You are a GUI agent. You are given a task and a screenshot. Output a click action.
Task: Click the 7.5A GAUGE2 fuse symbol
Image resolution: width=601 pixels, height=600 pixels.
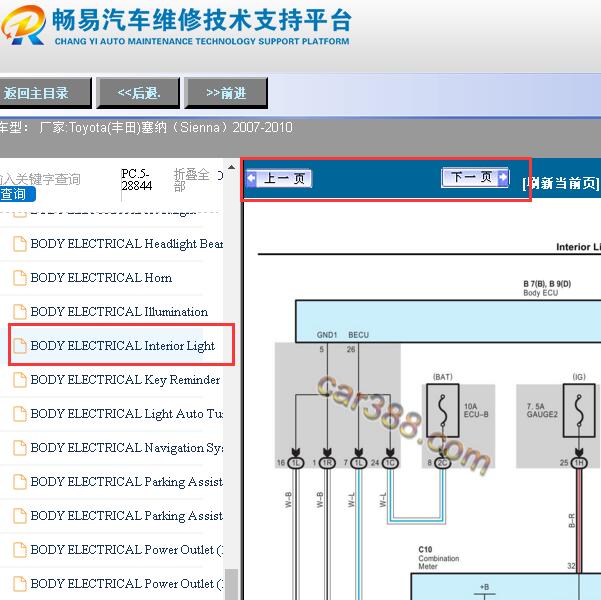pyautogui.click(x=579, y=410)
